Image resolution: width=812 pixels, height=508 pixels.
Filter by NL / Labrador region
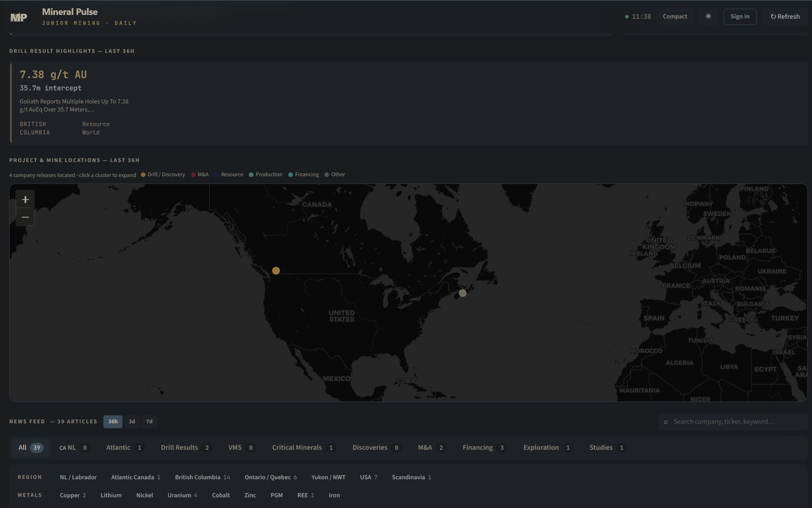(x=78, y=478)
